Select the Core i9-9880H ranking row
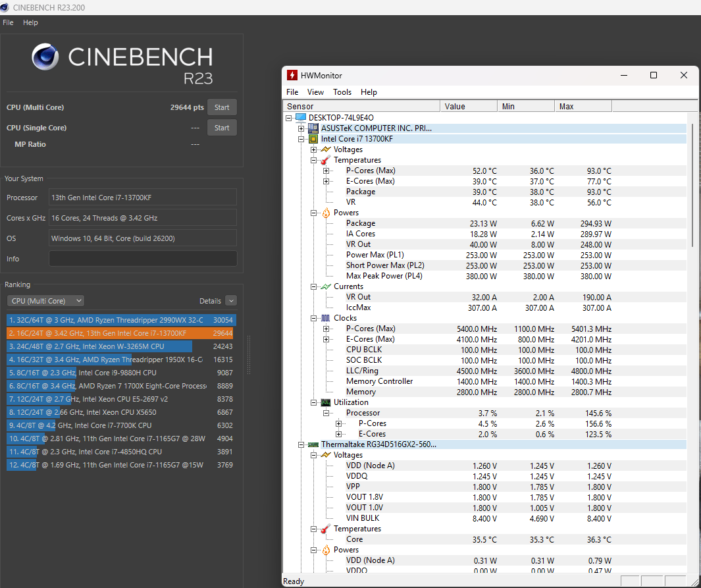The image size is (701, 588). (121, 373)
